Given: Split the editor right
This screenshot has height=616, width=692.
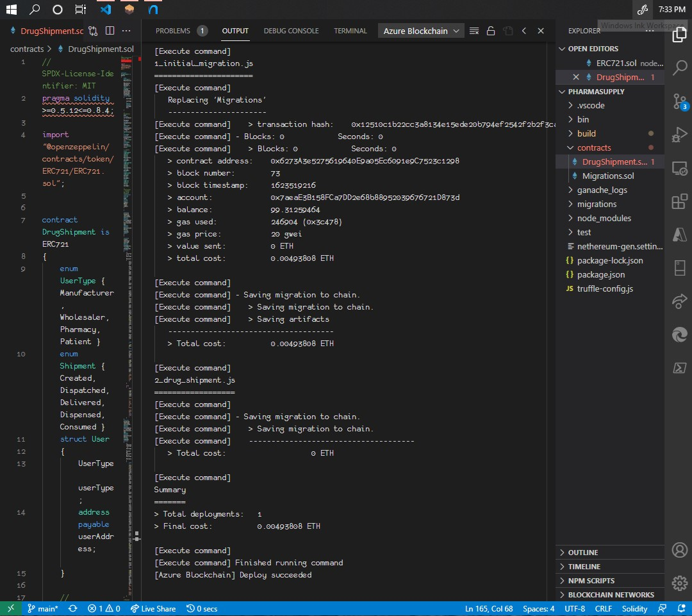Looking at the screenshot, I should (x=110, y=31).
